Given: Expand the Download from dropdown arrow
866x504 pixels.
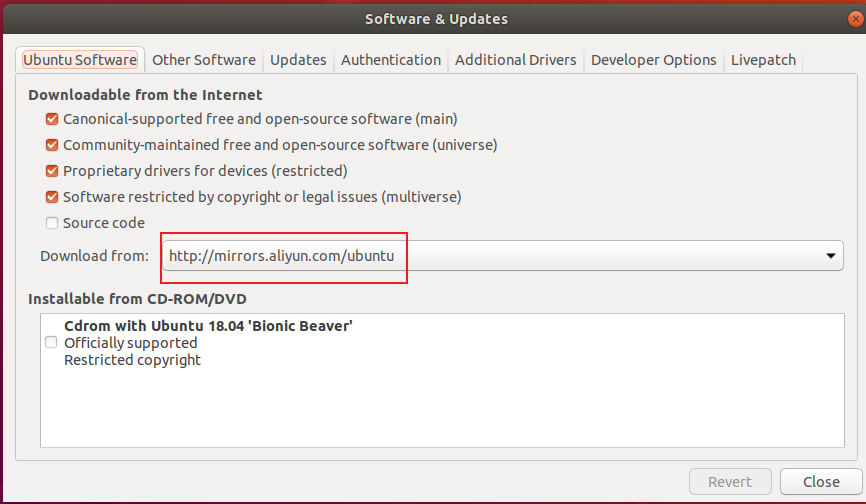Looking at the screenshot, I should (830, 256).
